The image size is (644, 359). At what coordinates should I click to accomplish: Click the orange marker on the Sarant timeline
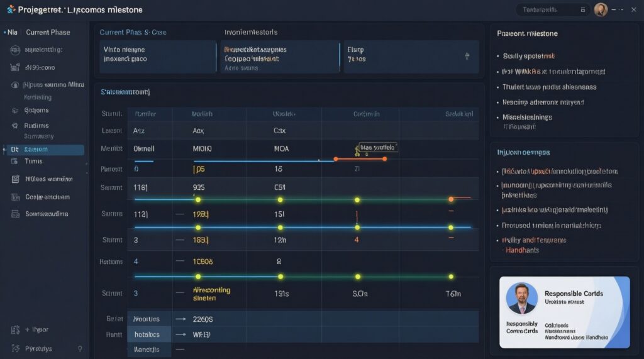point(451,199)
